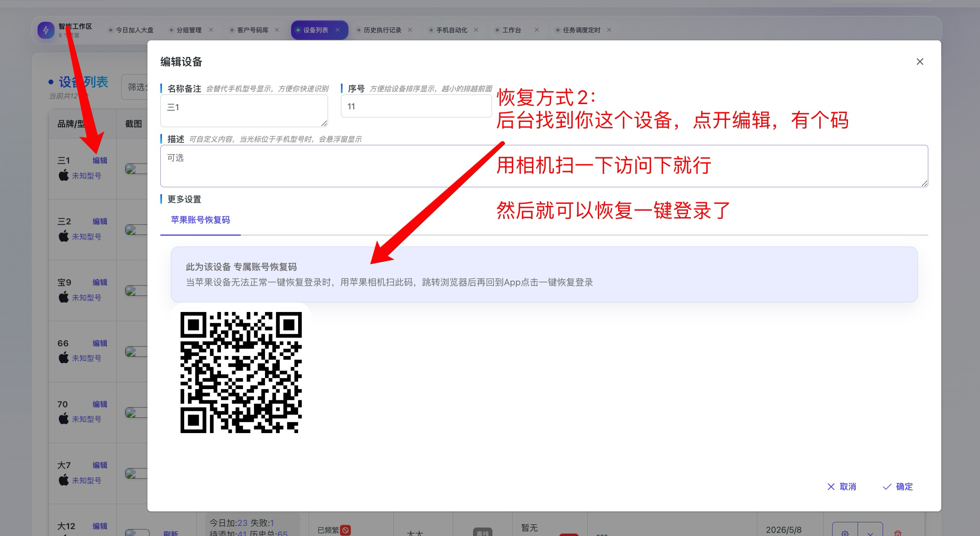Click 未知型号 under device 70
Viewport: 980px width, 536px height.
[x=86, y=419]
